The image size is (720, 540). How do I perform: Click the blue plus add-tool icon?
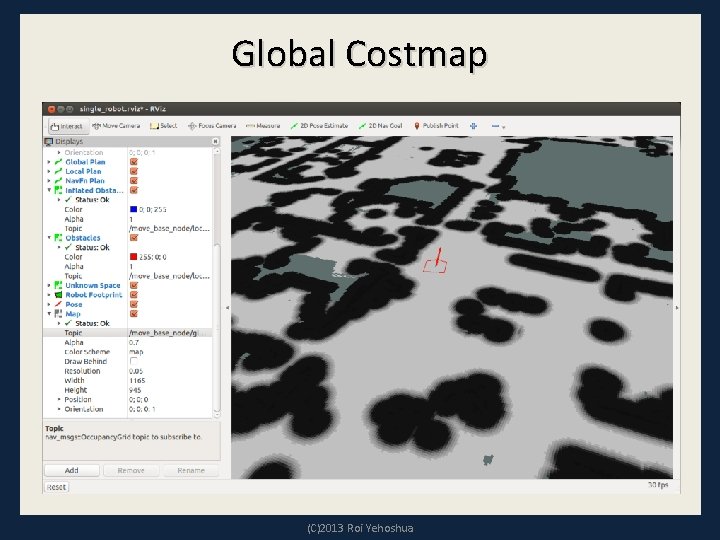(x=473, y=126)
